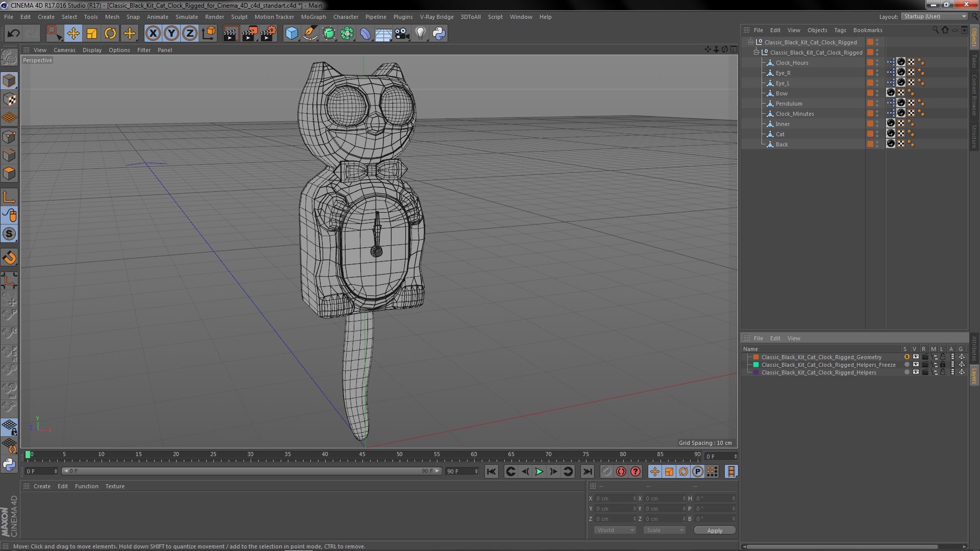Toggle solo on Helpers_Freeze layer
This screenshot has width=980, height=551.
coord(906,365)
